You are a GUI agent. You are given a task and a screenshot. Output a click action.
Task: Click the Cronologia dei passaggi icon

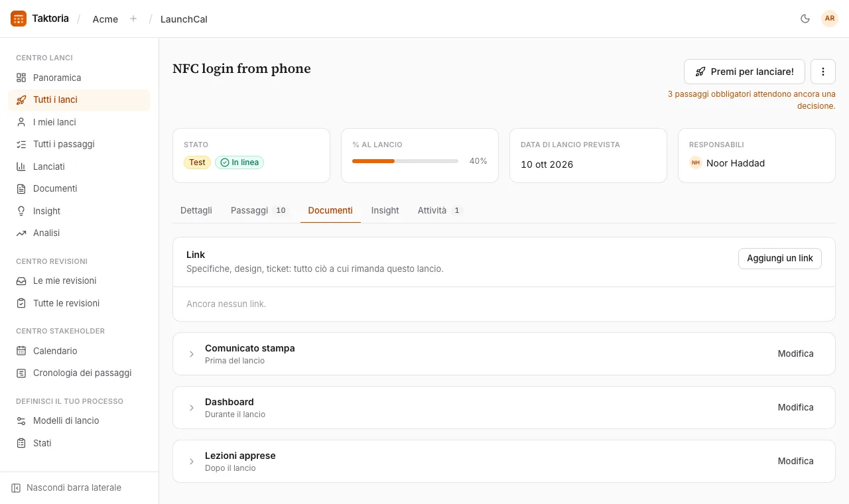tap(21, 373)
